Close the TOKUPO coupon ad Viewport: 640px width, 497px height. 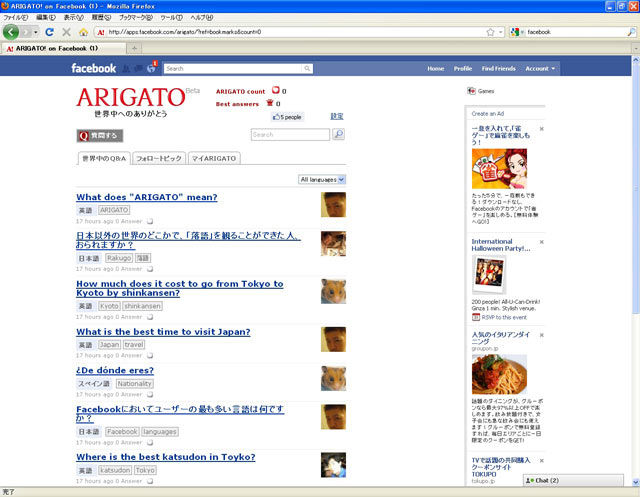pos(542,461)
